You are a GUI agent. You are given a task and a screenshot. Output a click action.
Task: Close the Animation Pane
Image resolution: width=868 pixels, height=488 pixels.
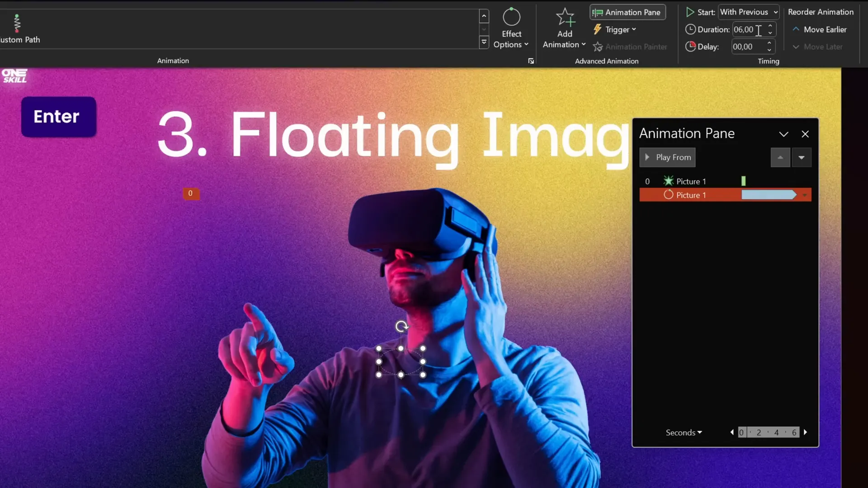pos(805,134)
